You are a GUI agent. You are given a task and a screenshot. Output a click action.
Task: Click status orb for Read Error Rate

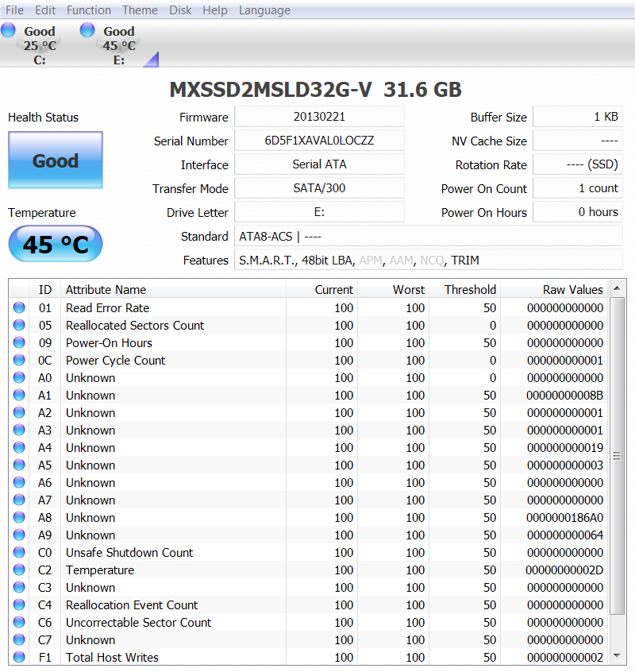[19, 308]
